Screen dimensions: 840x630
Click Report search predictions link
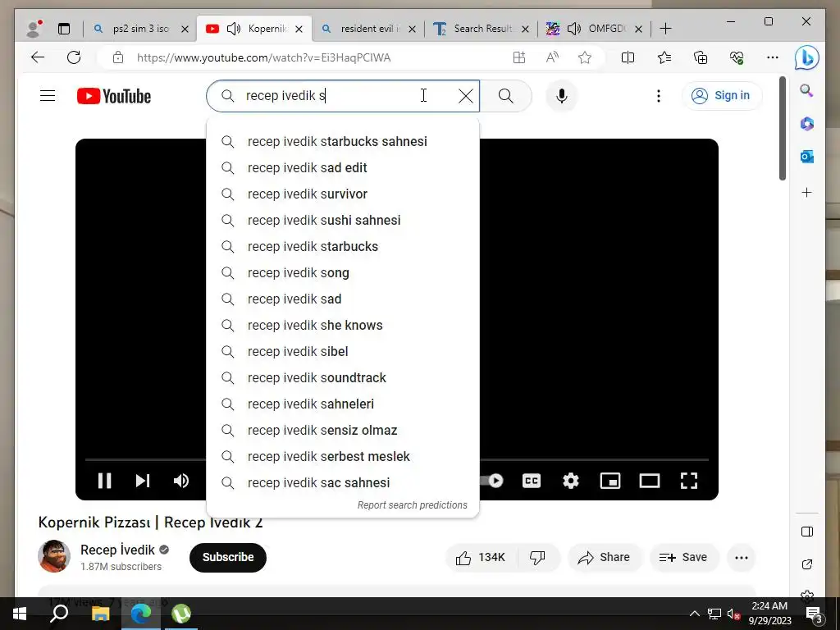click(x=412, y=505)
